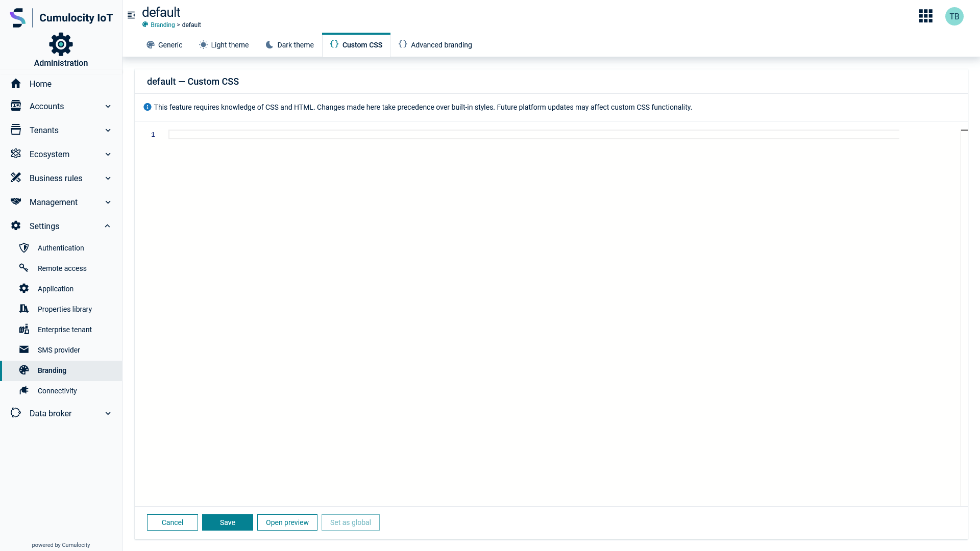Click the Open preview button

(x=287, y=522)
